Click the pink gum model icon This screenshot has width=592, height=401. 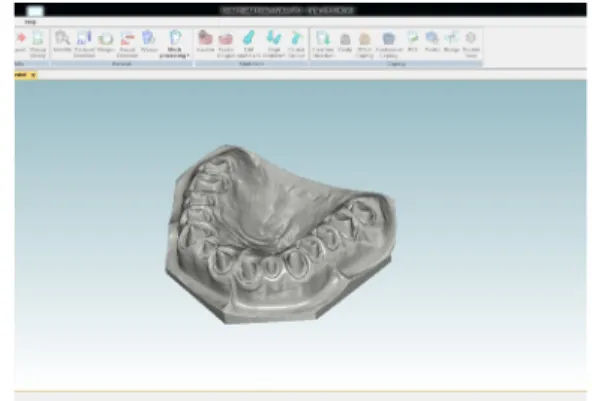point(226,39)
